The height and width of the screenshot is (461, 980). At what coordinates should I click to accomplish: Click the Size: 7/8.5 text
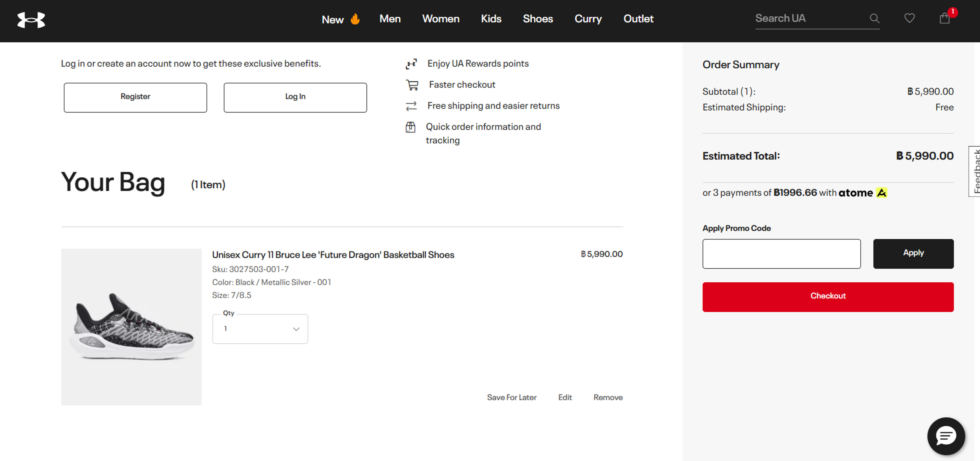232,295
